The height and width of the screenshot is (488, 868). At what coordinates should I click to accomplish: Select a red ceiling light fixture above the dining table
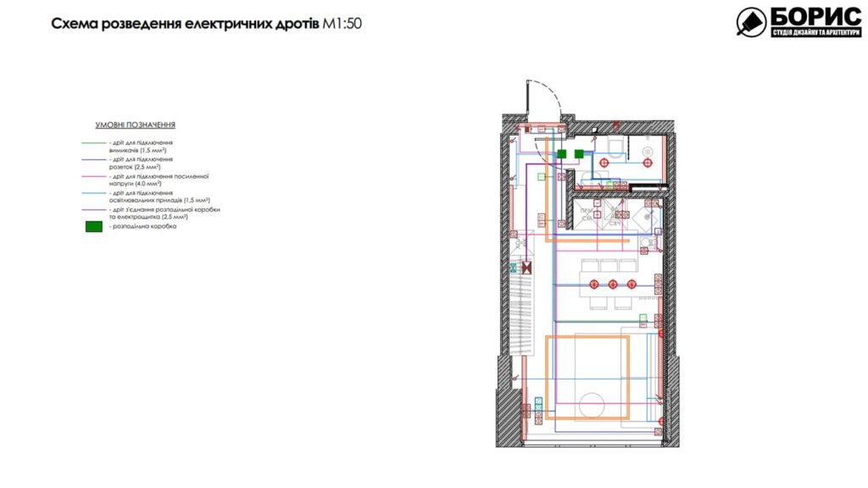tap(611, 282)
